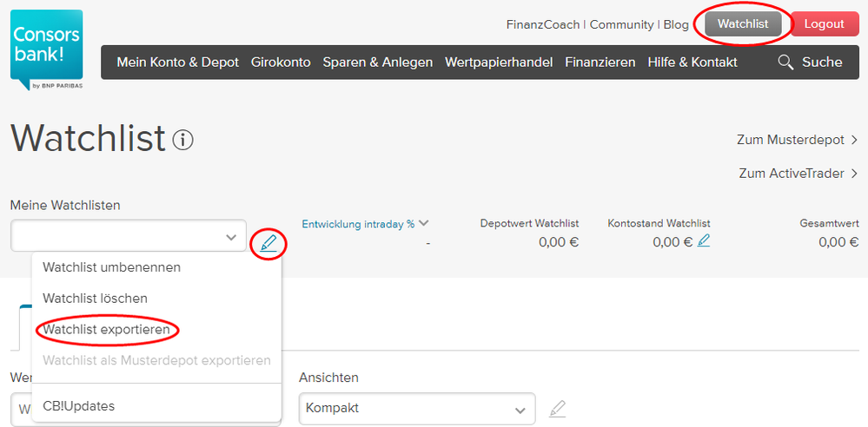The image size is (868, 427).
Task: Open the Blog link
Action: point(676,24)
